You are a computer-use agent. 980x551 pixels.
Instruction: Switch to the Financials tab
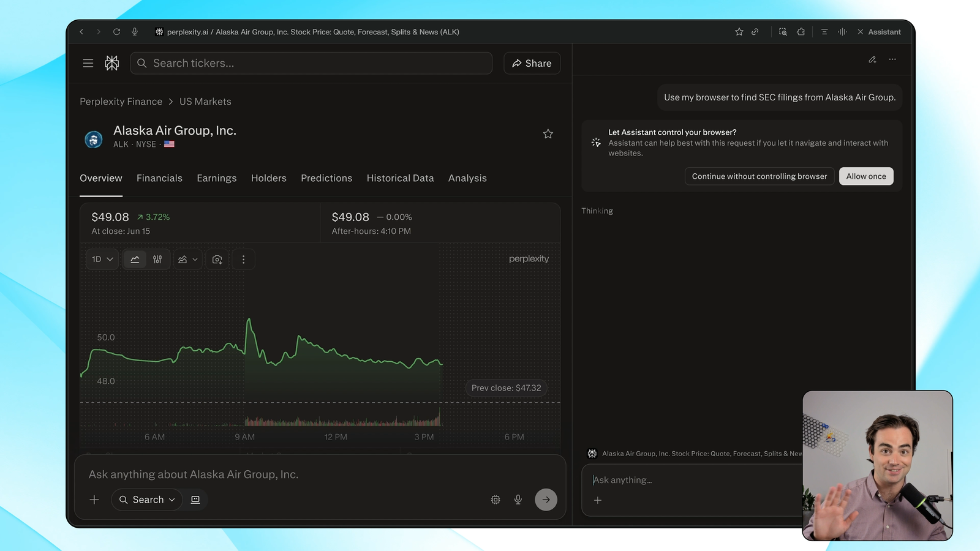pos(159,178)
